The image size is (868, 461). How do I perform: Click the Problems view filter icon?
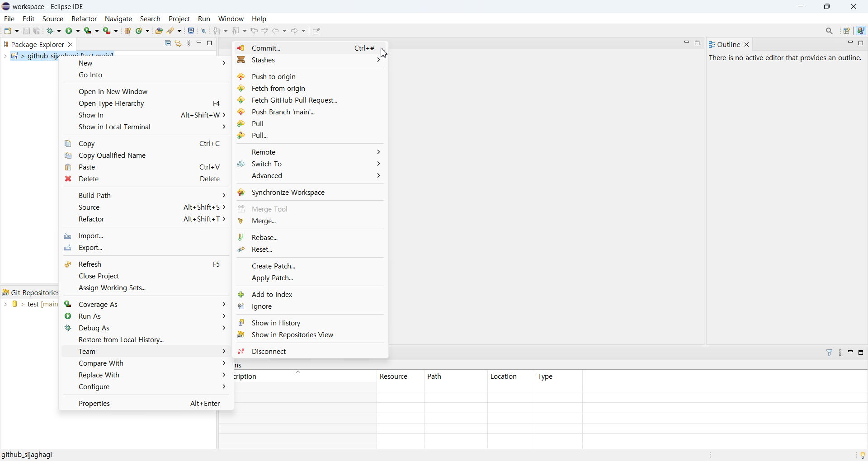(x=830, y=353)
